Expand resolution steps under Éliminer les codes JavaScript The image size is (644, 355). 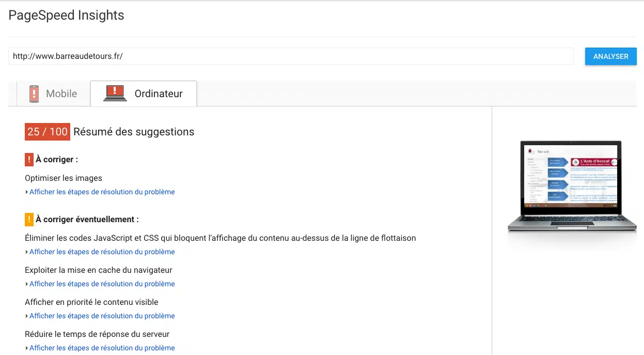(x=102, y=252)
